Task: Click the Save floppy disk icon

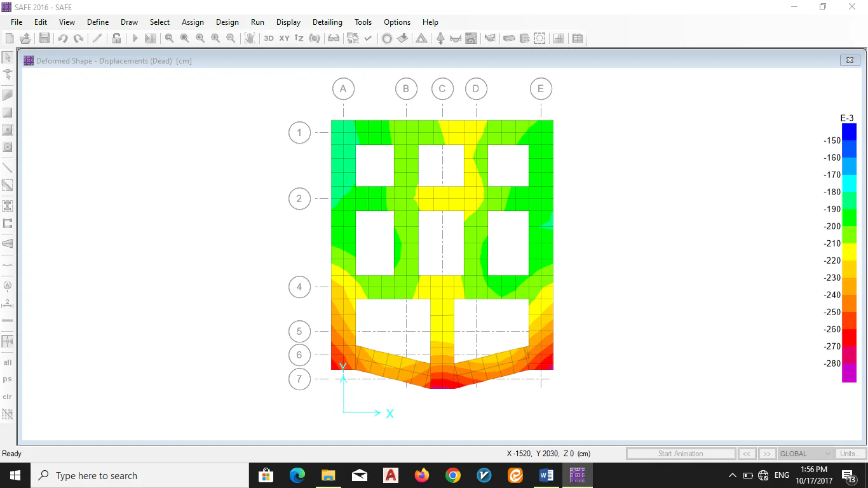Action: coord(44,39)
